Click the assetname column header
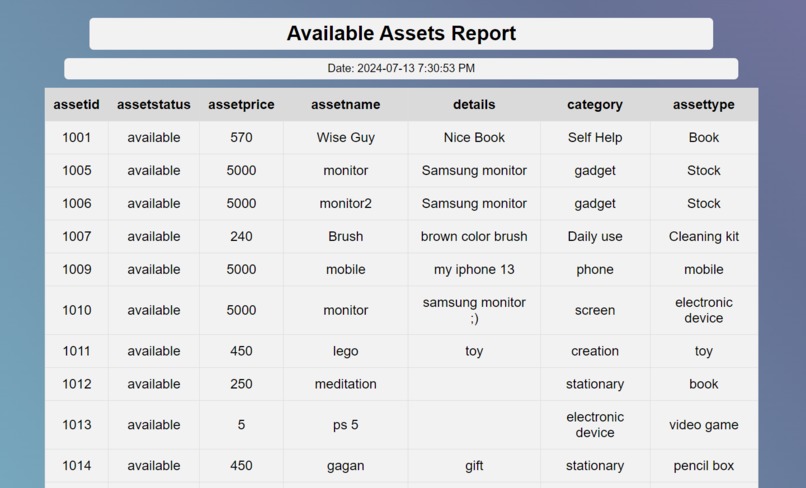This screenshot has width=806, height=488. tap(345, 104)
